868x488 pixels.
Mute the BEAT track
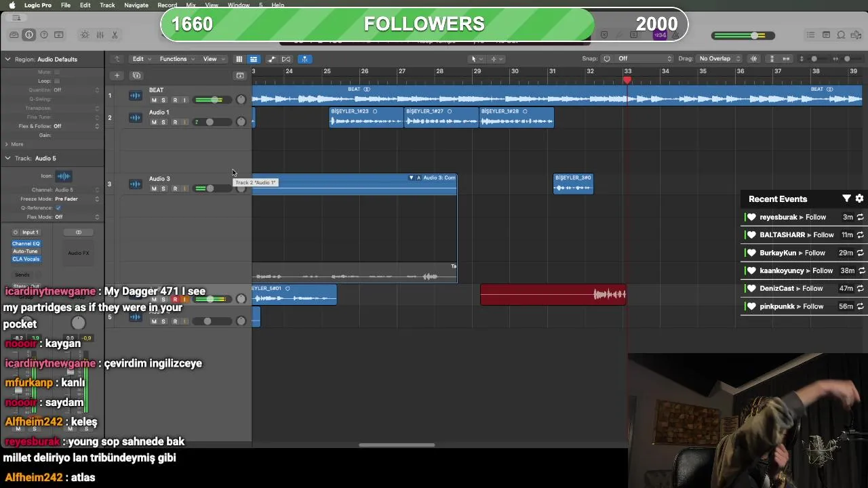[153, 100]
